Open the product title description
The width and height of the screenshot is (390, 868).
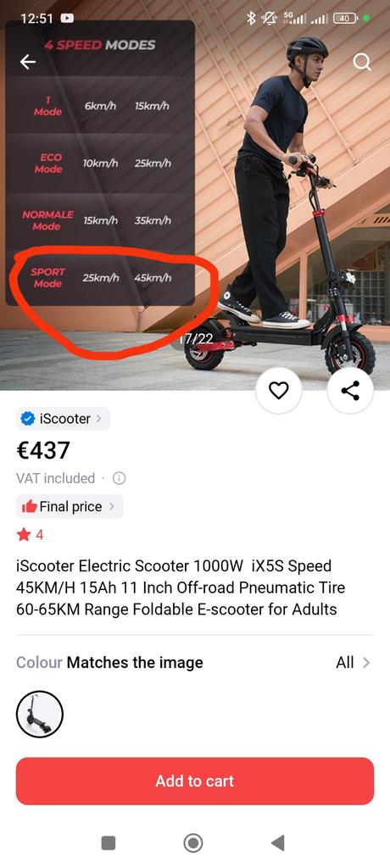181,588
